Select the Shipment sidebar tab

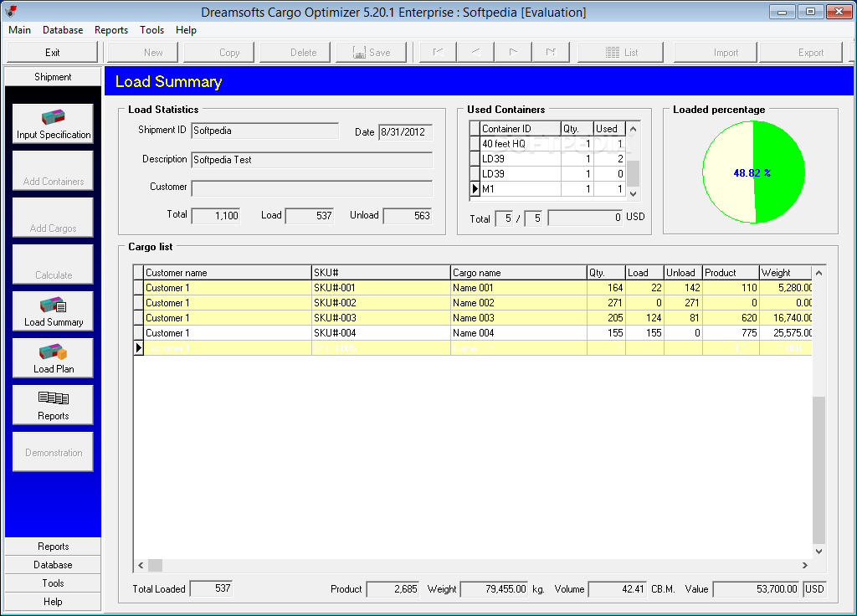click(53, 76)
